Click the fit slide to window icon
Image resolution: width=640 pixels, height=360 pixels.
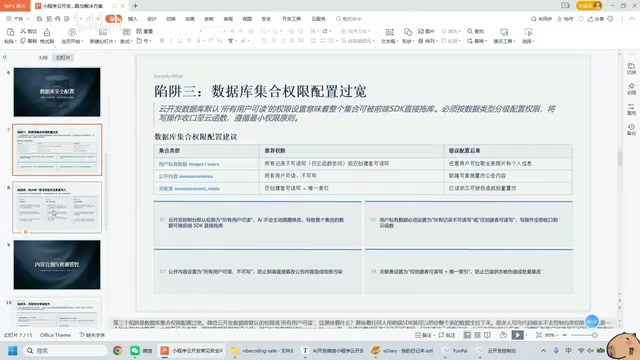[539, 335]
